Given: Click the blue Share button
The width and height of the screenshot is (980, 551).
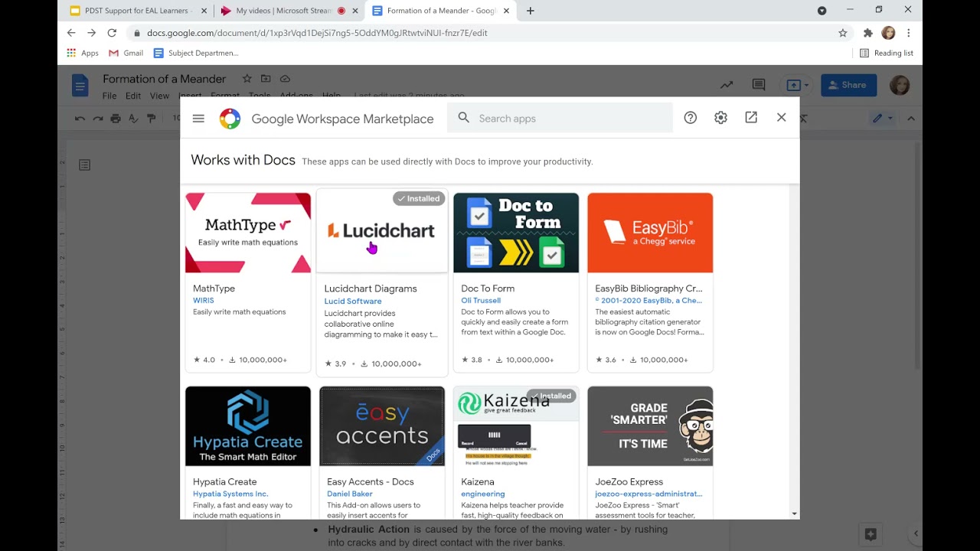Looking at the screenshot, I should [848, 85].
